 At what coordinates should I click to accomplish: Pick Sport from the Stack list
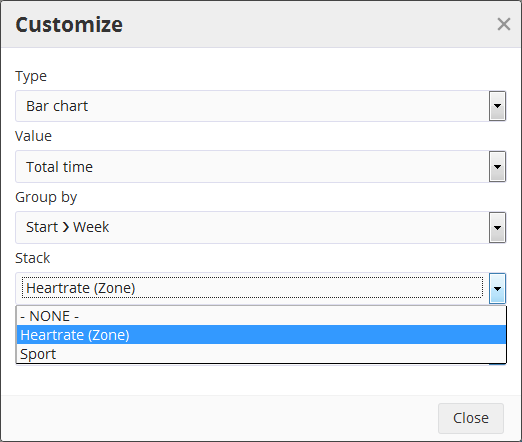pyautogui.click(x=261, y=354)
